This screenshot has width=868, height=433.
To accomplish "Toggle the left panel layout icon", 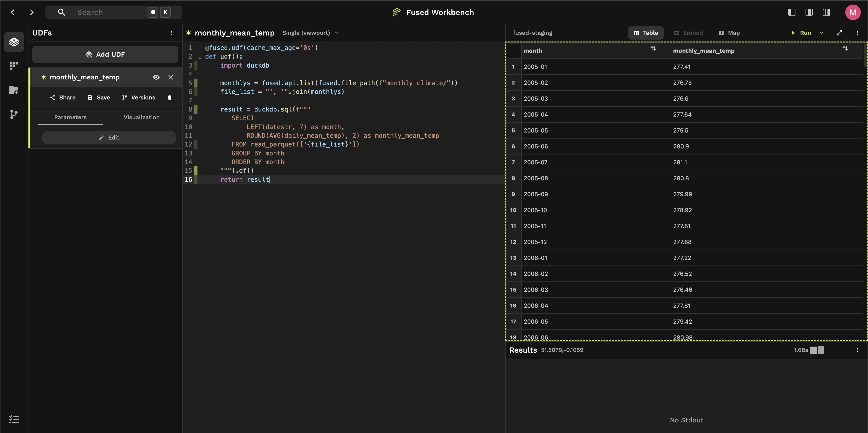I will point(792,13).
